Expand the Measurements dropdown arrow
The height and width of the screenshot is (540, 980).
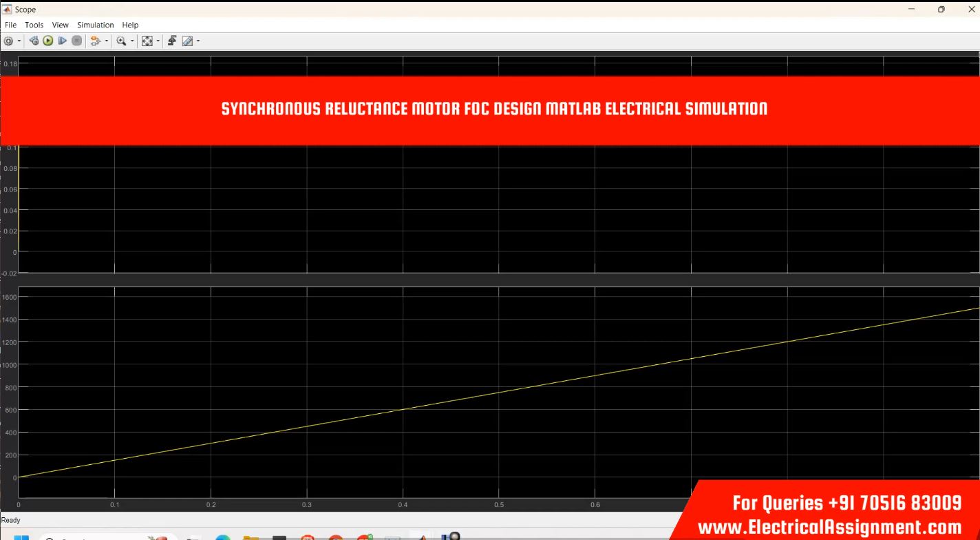click(x=198, y=41)
